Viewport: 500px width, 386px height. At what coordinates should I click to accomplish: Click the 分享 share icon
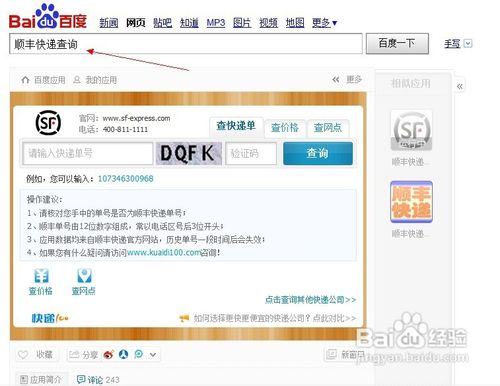coord(74,355)
